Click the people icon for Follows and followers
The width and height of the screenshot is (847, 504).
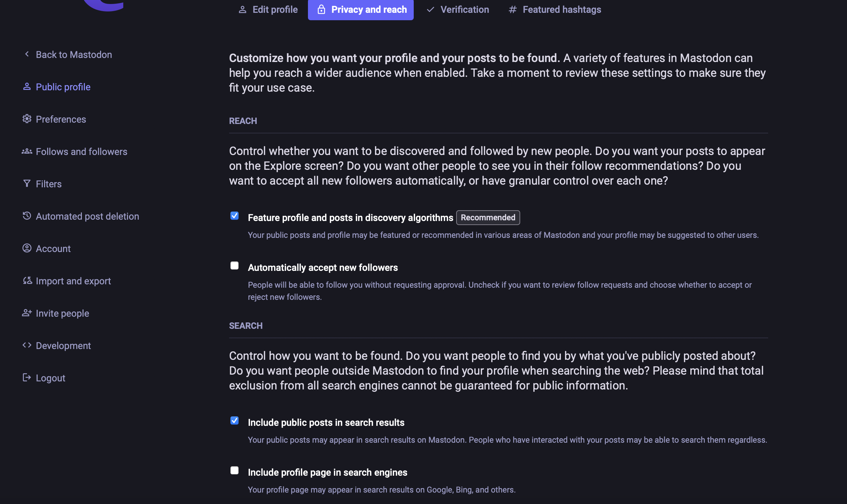click(27, 152)
